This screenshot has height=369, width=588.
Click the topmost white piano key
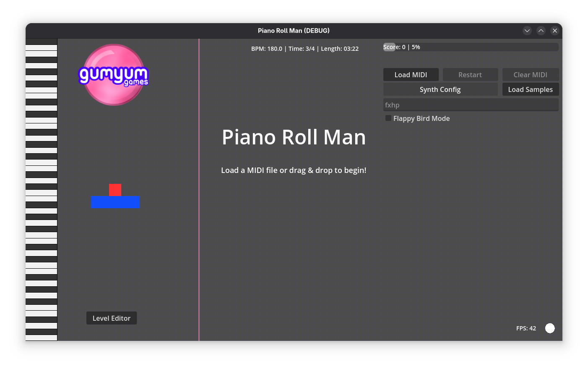(x=41, y=48)
